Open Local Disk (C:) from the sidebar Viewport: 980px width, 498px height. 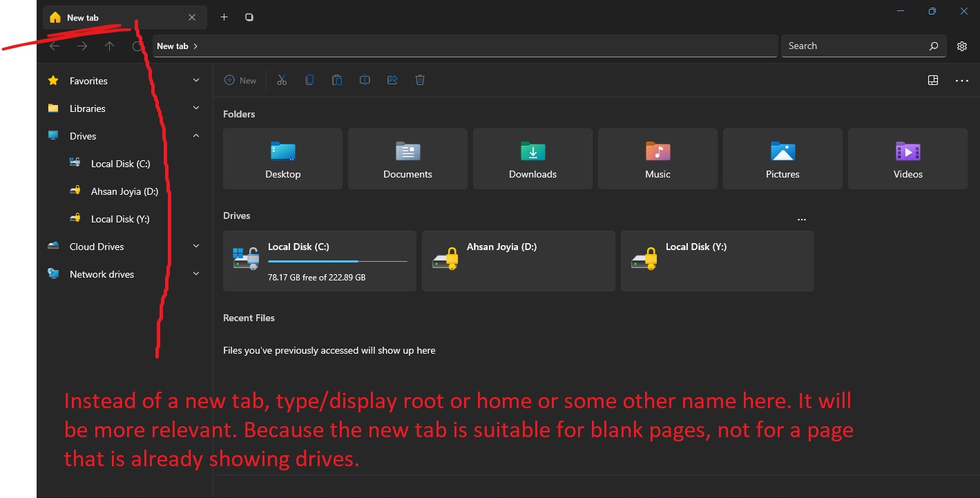(x=119, y=163)
